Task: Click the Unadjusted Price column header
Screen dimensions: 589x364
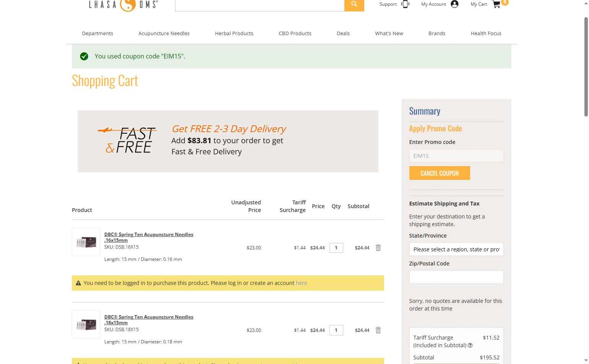Action: [x=246, y=206]
